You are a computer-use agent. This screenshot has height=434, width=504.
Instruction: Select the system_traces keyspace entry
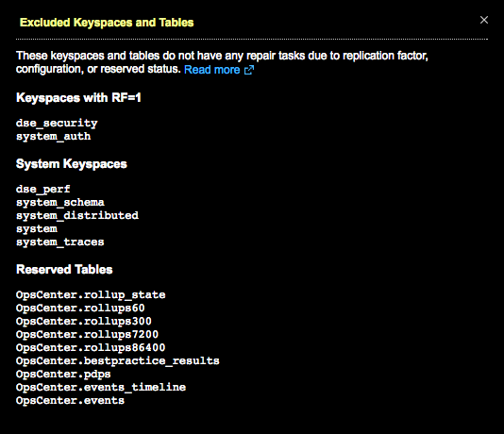click(60, 242)
